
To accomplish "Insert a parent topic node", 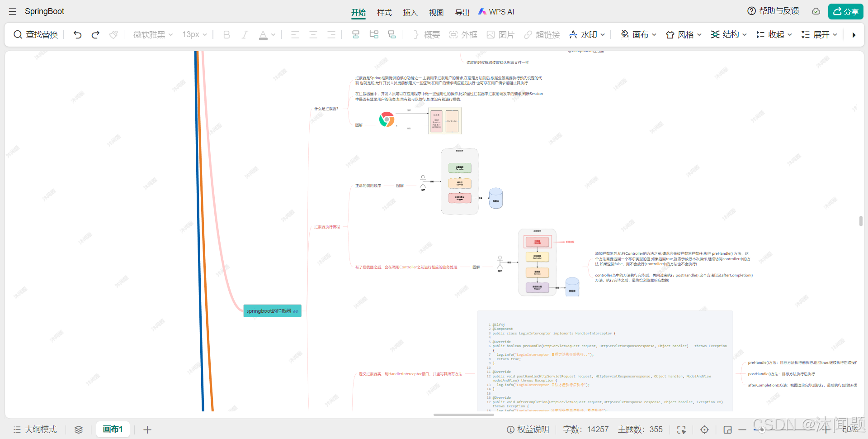I will pyautogui.click(x=392, y=34).
